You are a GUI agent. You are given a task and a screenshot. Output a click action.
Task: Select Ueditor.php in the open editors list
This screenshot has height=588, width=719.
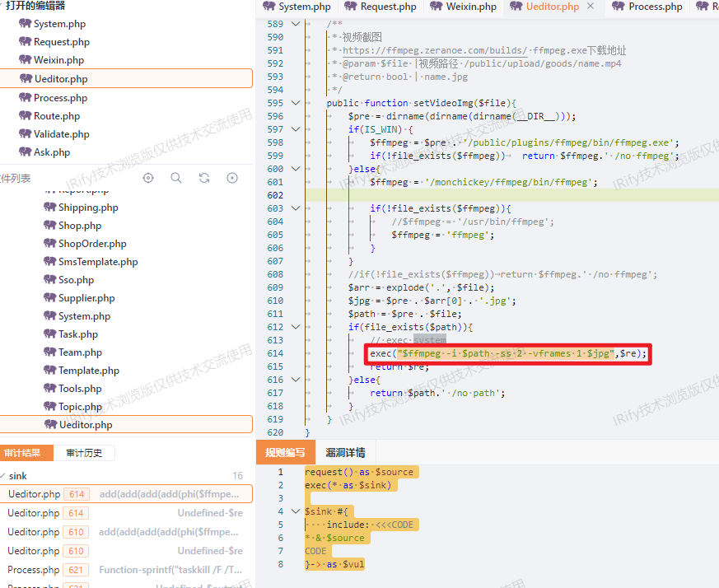[126, 78]
